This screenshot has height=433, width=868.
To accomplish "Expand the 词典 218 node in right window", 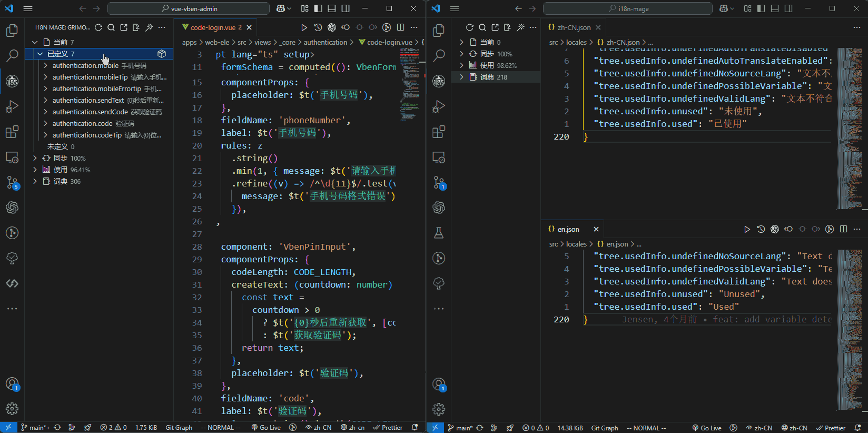I will point(462,77).
